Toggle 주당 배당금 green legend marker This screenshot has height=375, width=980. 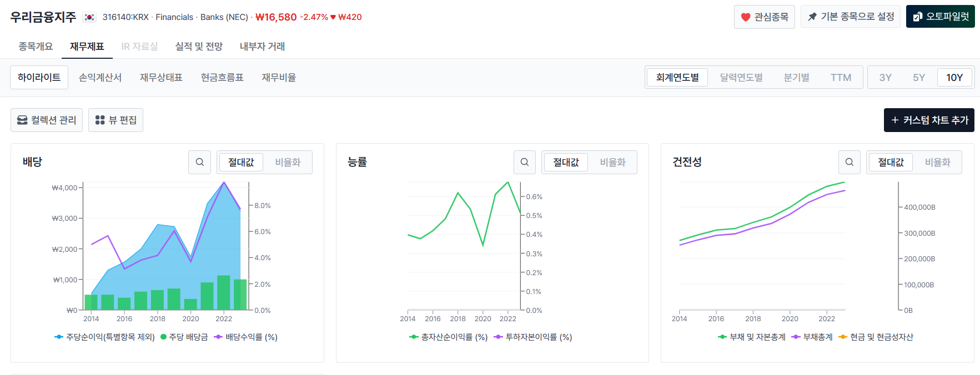[x=163, y=337]
